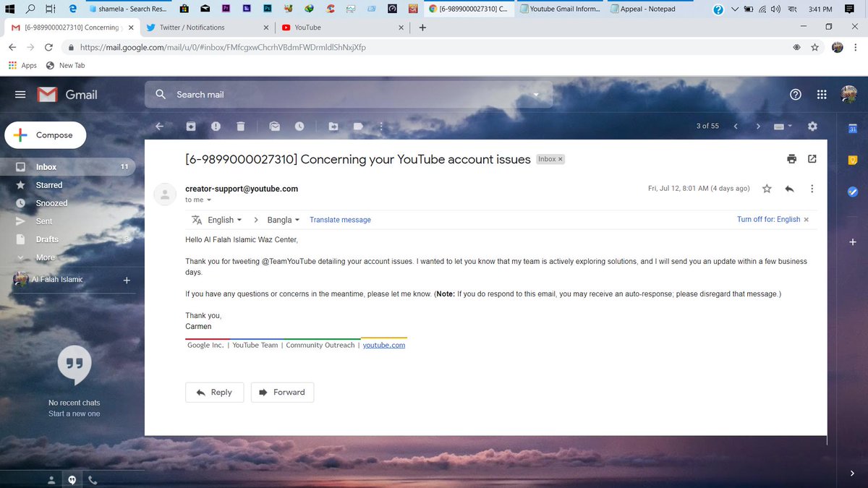Compose a new email
Viewport: 868px width, 488px height.
pyautogui.click(x=45, y=135)
